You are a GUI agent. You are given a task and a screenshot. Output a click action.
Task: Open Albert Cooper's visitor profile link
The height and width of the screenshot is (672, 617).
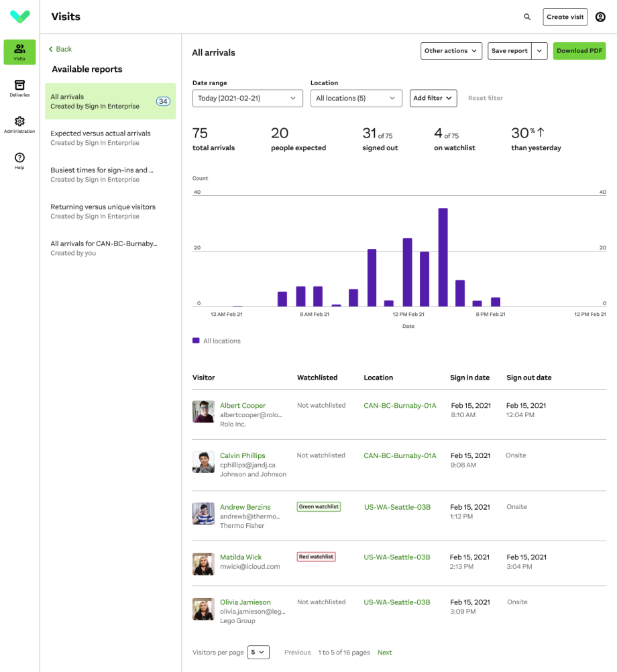coord(243,406)
